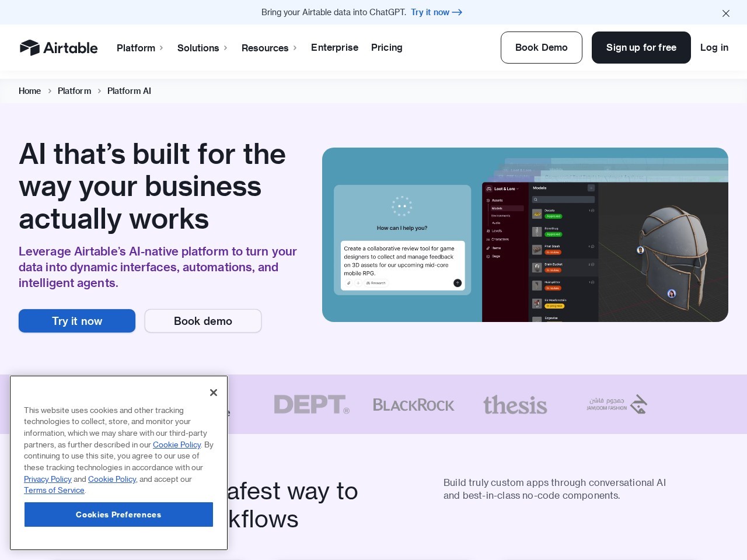Open the Resources dropdown chevron
Screen dimensions: 747x560
click(295, 48)
